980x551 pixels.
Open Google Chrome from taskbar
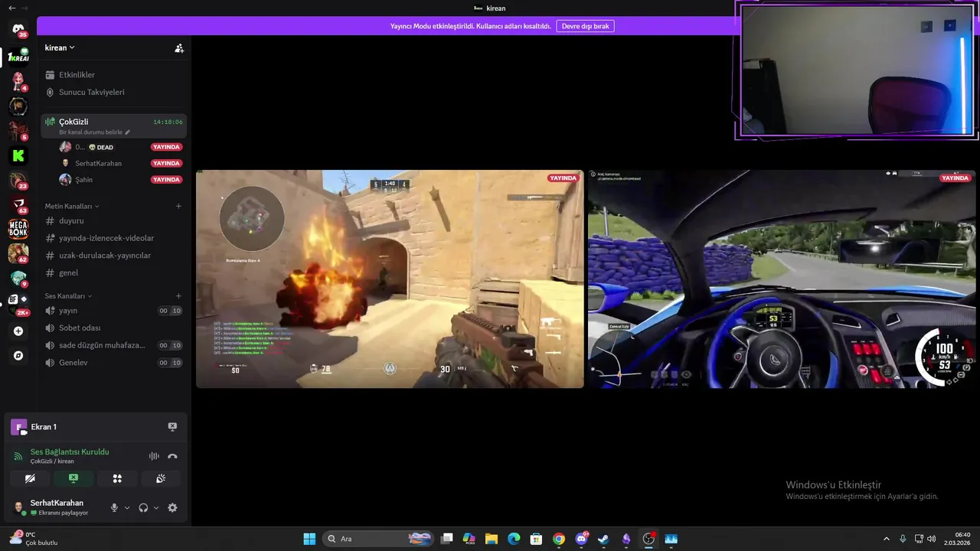(559, 539)
